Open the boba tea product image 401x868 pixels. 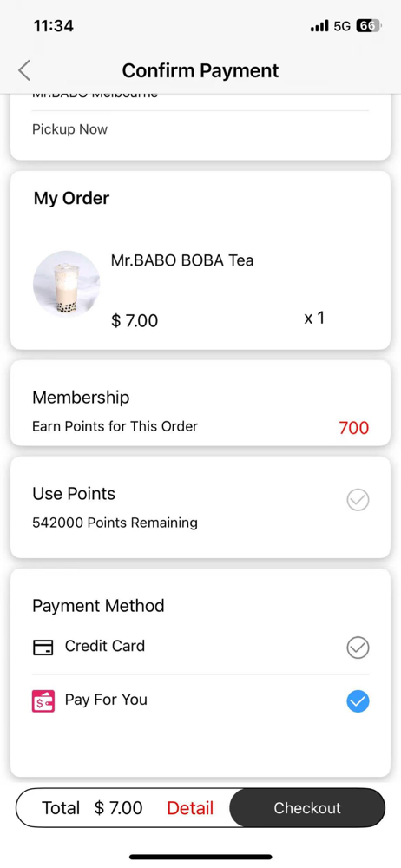[67, 284]
